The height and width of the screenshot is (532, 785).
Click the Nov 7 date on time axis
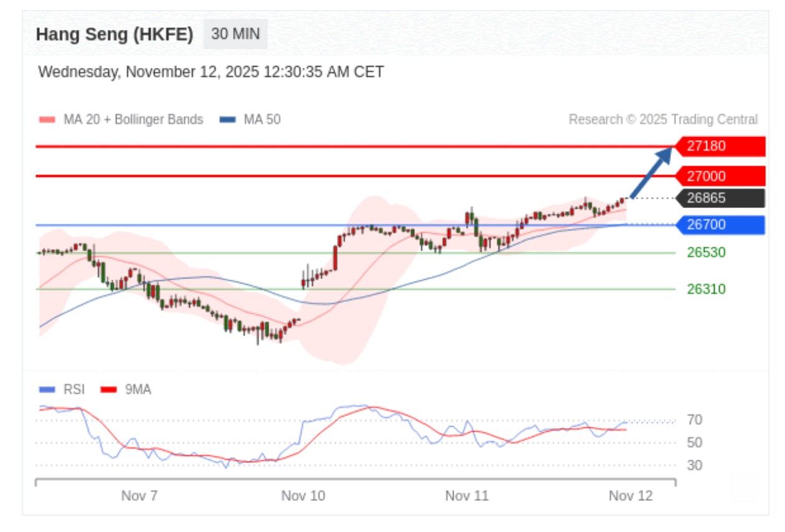tap(139, 496)
